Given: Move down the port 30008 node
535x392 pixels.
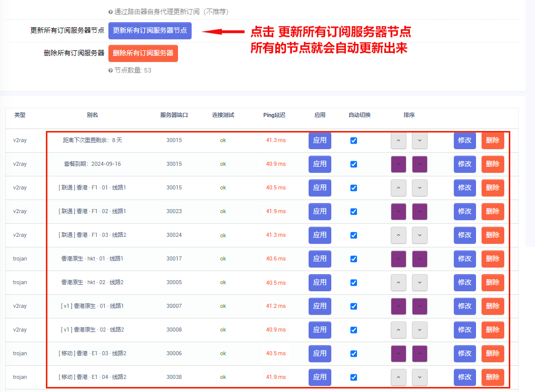Looking at the screenshot, I should pos(420,330).
